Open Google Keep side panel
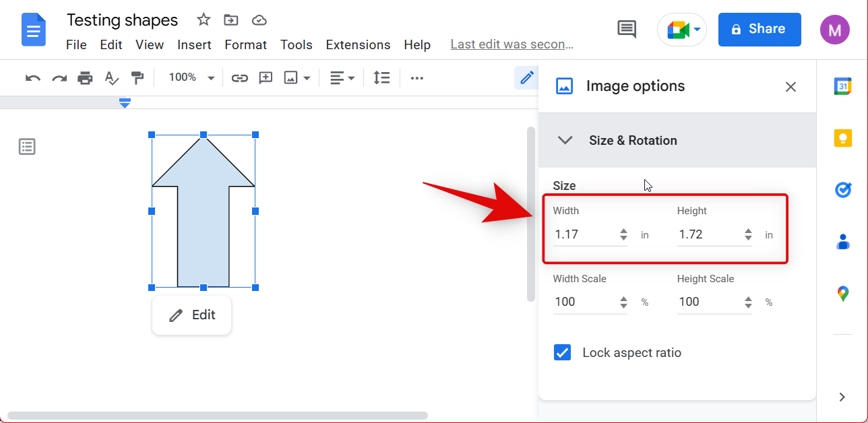 point(842,138)
